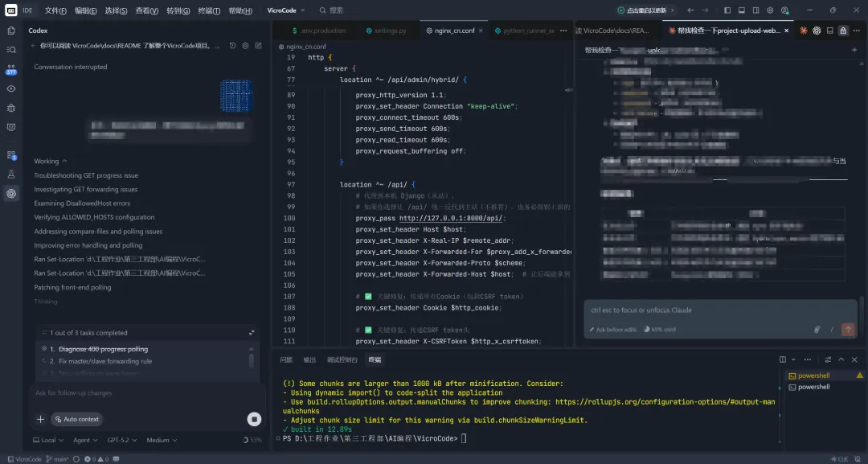Switch to the 输出 output panel tab
The height and width of the screenshot is (464, 868).
coord(309,360)
